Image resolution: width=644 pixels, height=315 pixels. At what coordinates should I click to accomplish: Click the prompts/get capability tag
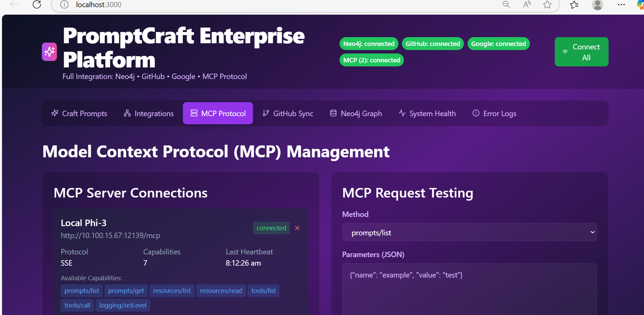126,291
